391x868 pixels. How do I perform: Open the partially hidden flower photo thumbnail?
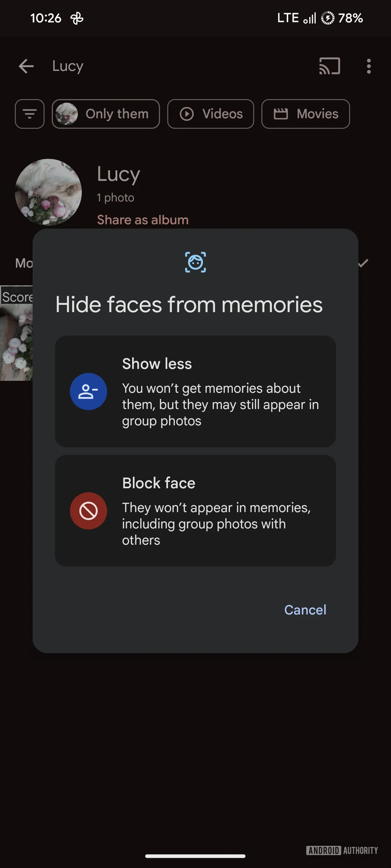pyautogui.click(x=16, y=342)
